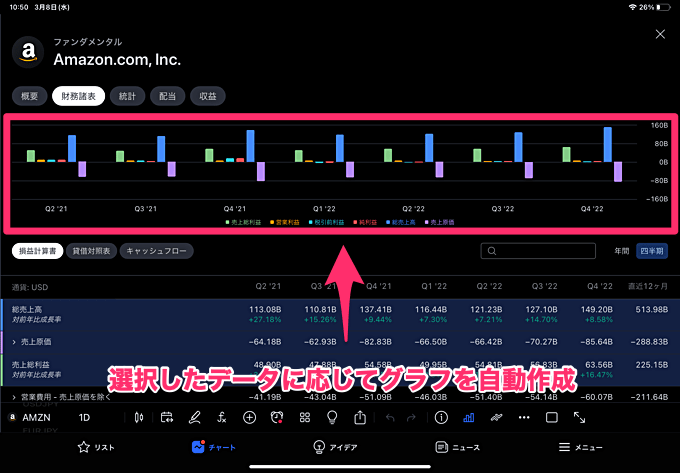Open the four-square layout grid icon
The height and width of the screenshot is (473, 680).
305,418
